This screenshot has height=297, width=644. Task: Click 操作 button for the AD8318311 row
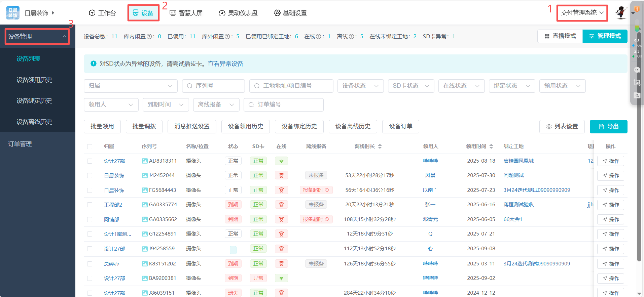tap(611, 161)
